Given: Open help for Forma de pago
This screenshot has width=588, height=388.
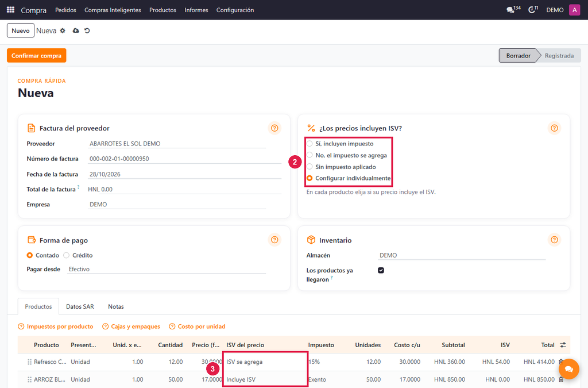Looking at the screenshot, I should (274, 240).
